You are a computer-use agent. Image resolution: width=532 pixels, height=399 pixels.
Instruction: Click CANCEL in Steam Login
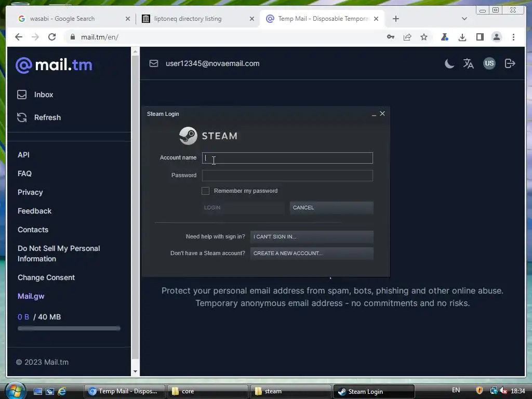pos(331,208)
